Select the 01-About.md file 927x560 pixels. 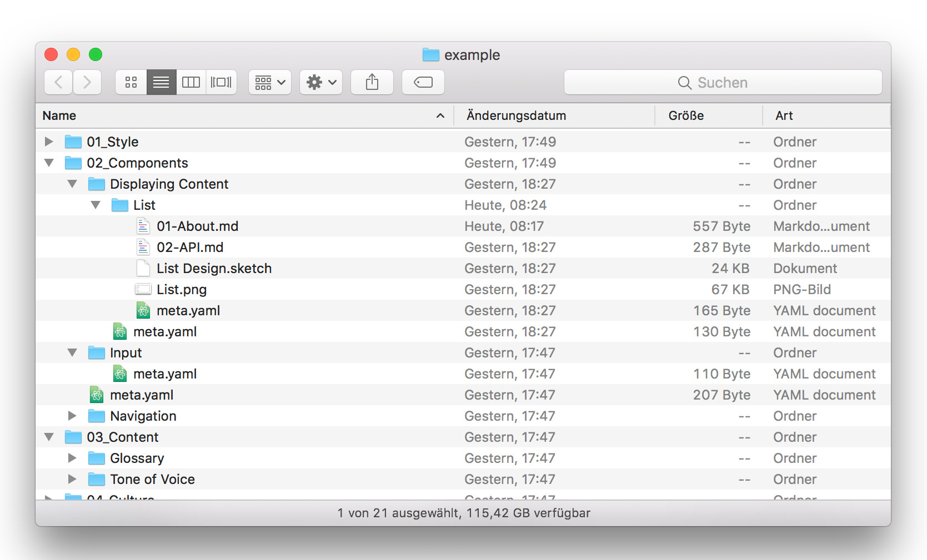click(197, 226)
